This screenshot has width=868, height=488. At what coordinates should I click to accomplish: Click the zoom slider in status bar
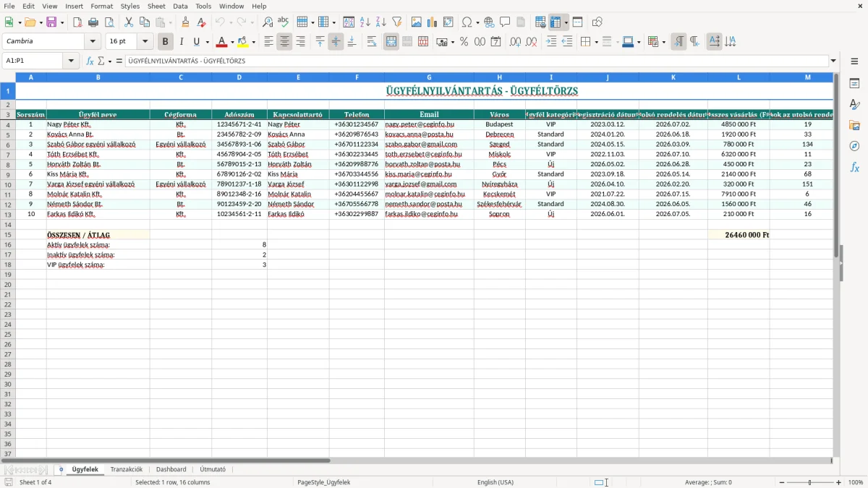810,482
